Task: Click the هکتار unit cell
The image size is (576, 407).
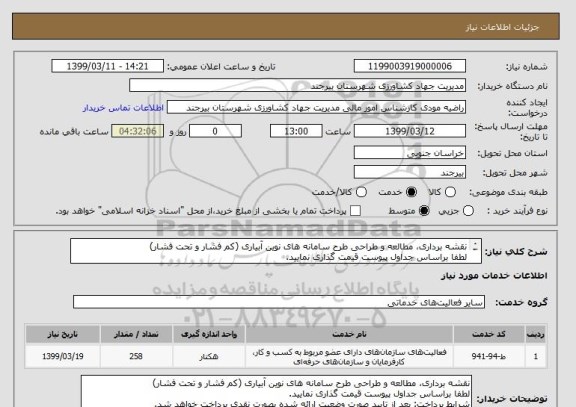Action: tap(209, 356)
